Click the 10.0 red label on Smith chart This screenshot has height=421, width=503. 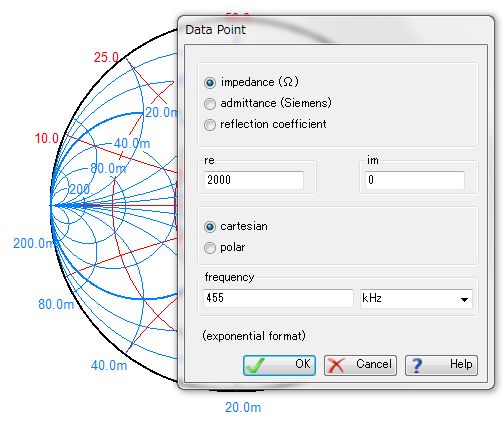pyautogui.click(x=47, y=138)
